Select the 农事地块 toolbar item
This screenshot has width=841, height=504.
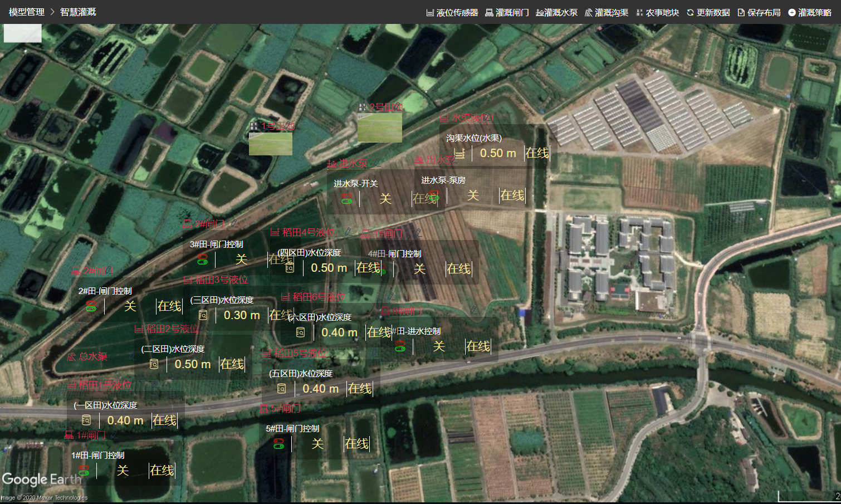click(x=657, y=12)
